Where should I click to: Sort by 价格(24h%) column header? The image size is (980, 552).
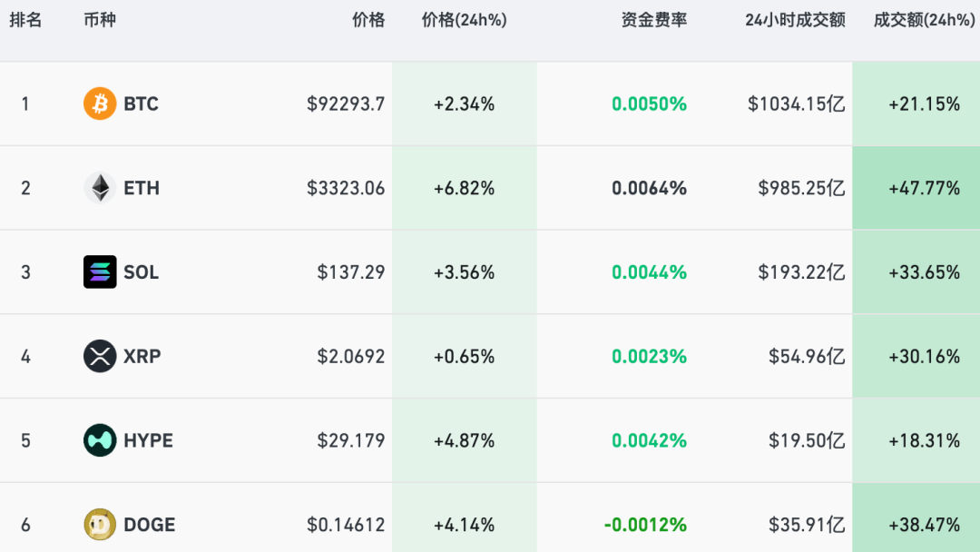pos(465,20)
